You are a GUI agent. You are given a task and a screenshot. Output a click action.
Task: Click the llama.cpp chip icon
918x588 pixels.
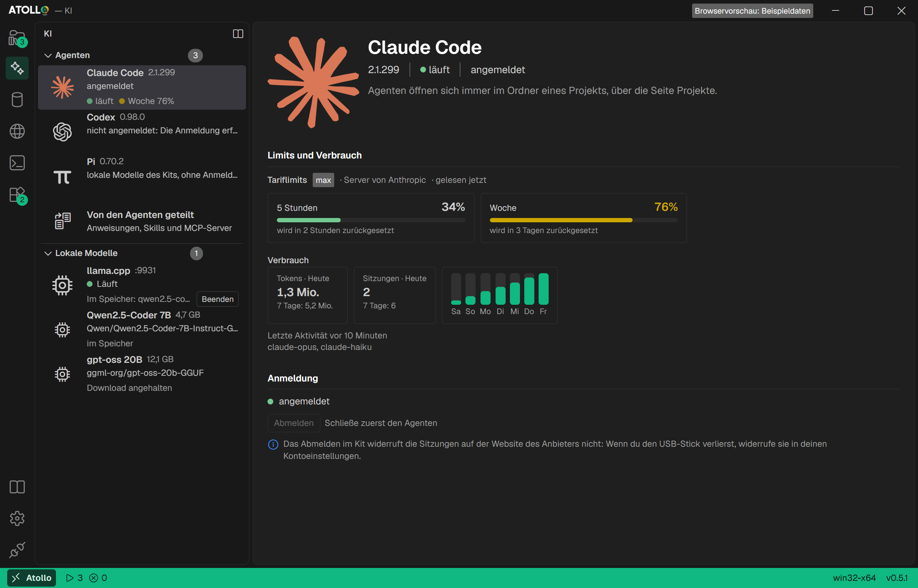pyautogui.click(x=62, y=285)
